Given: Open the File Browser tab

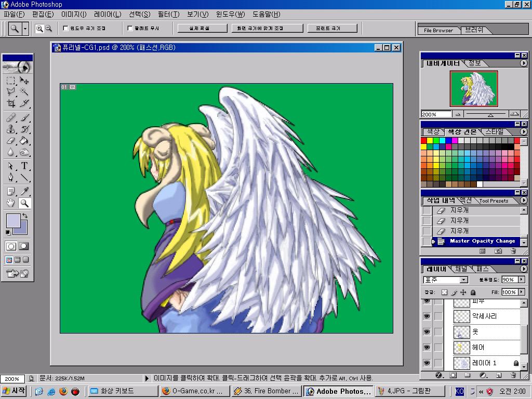Looking at the screenshot, I should click(x=438, y=30).
